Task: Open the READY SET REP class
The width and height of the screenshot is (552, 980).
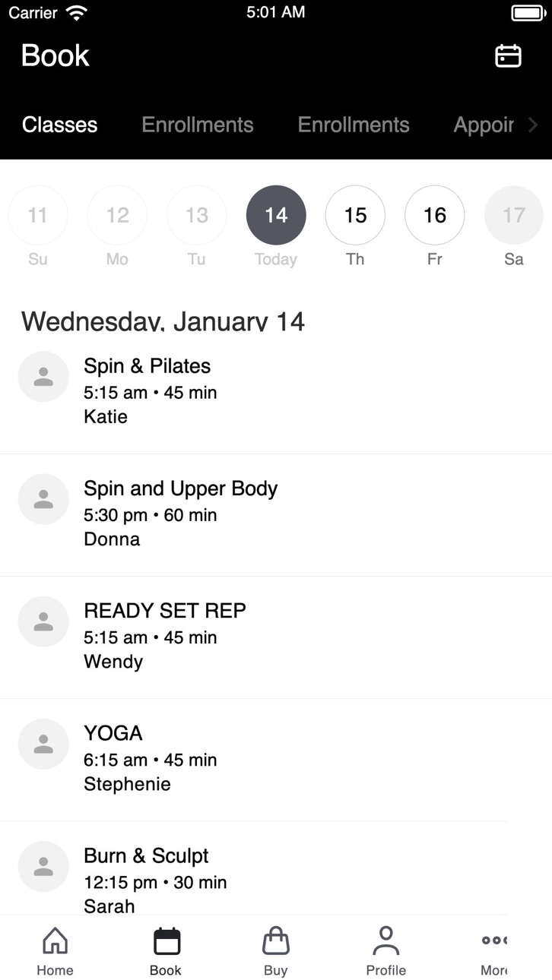Action: 276,637
